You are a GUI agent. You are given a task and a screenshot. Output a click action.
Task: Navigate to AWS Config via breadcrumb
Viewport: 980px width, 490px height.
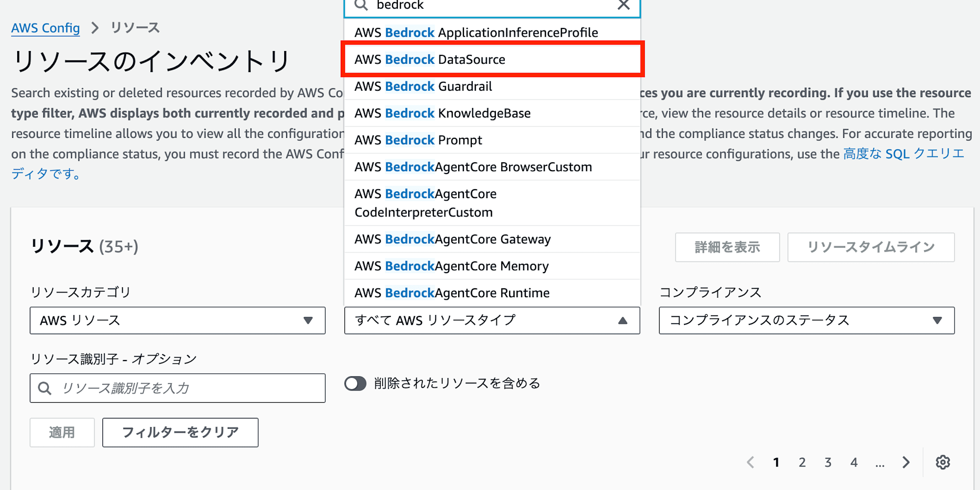click(x=45, y=28)
